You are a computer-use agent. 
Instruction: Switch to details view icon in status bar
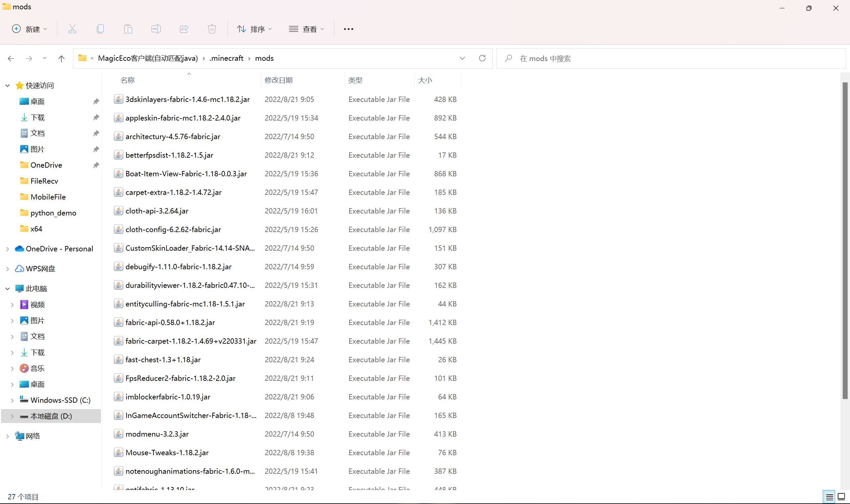[x=829, y=497]
